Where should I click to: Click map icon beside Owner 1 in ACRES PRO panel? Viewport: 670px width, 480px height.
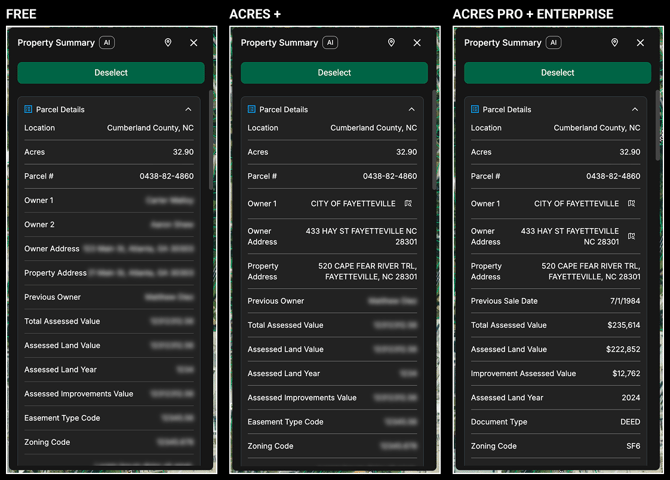coord(632,204)
